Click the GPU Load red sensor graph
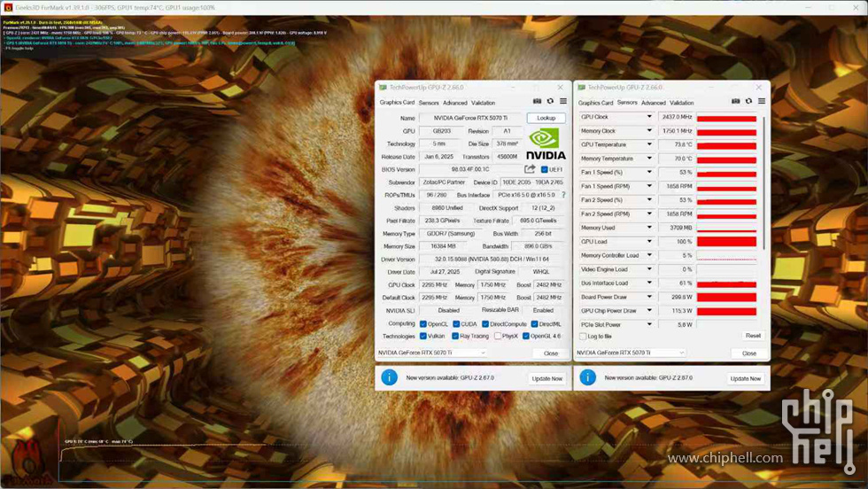868x489 pixels. 726,242
